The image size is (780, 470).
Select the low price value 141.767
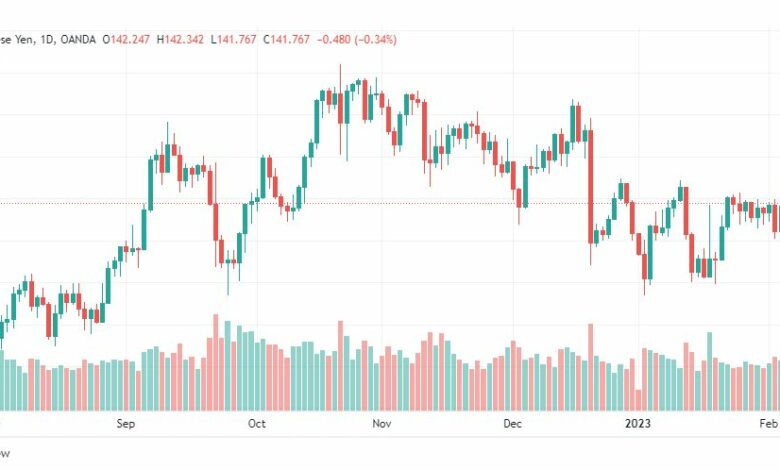point(237,39)
